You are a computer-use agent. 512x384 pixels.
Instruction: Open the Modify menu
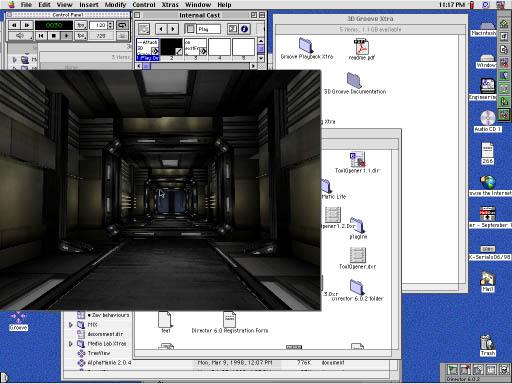[x=115, y=5]
